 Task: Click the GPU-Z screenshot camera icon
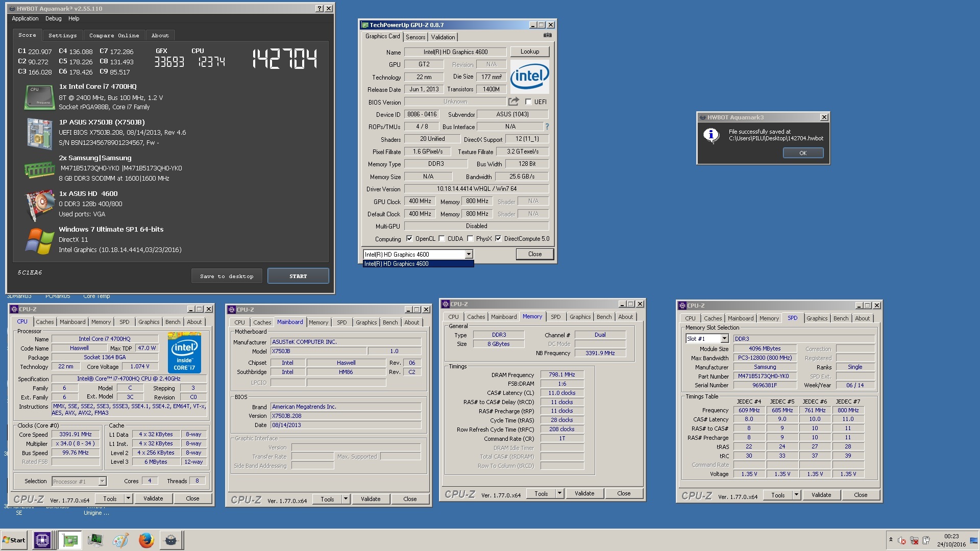[547, 35]
